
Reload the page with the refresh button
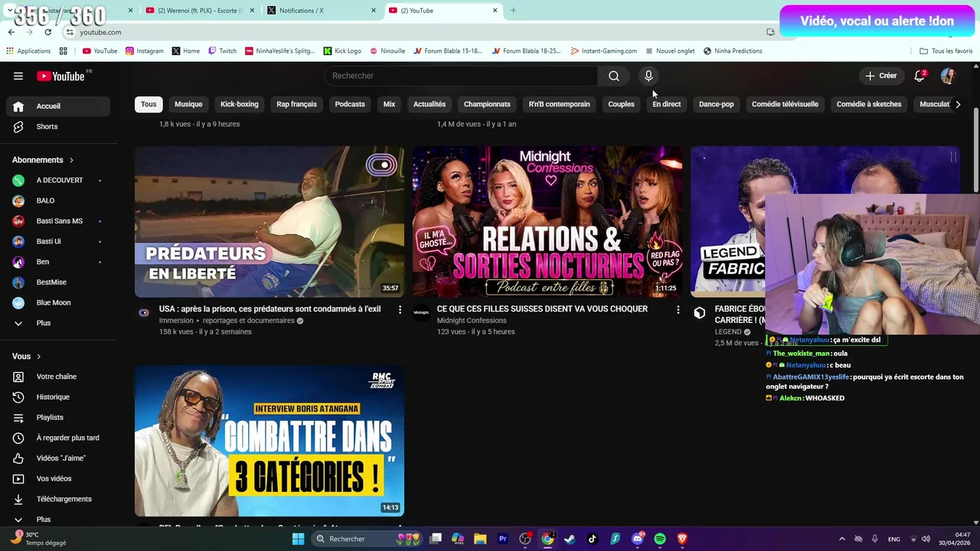pos(47,32)
